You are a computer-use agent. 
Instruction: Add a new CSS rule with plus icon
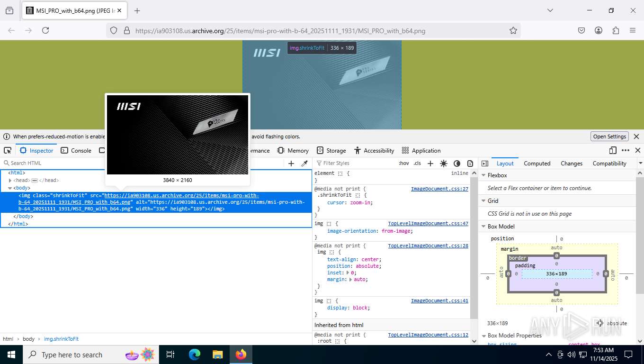[430, 163]
